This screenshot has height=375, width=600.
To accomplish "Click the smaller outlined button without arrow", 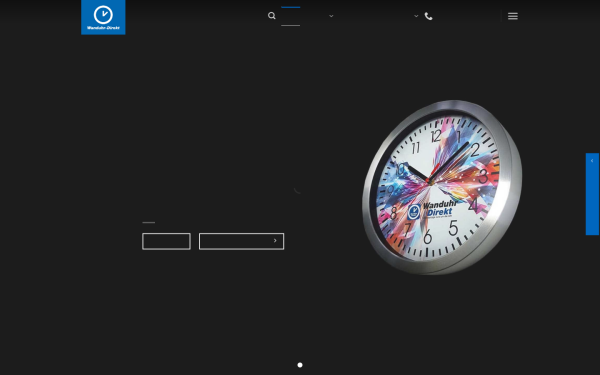I will pyautogui.click(x=166, y=241).
